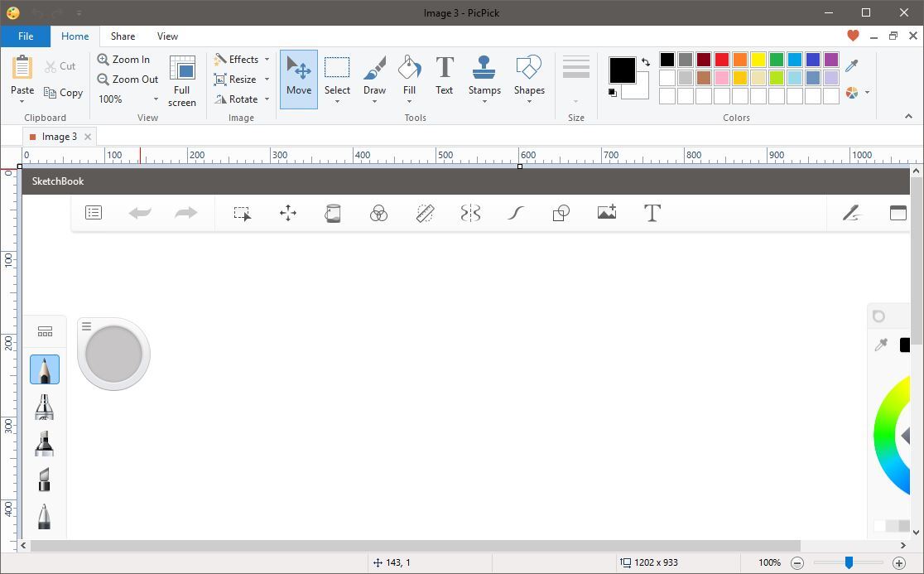
Task: Click the Copy button
Action: pos(63,93)
